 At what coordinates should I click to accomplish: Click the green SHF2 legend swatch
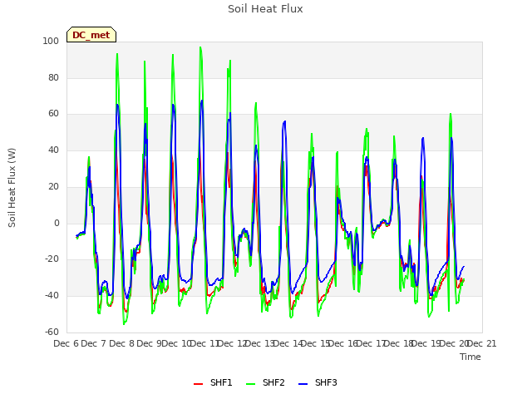[x=250, y=384]
